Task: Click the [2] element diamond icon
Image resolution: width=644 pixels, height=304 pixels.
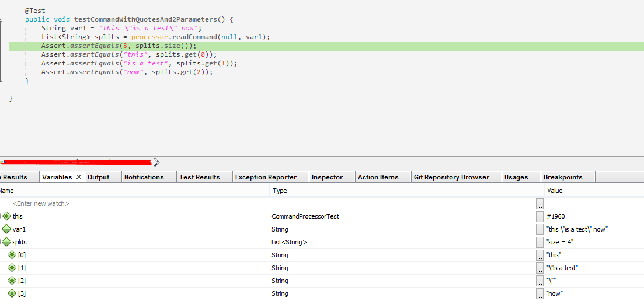Action: 12,281
